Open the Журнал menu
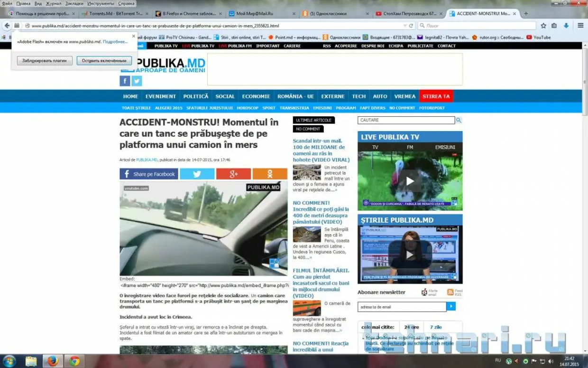The width and height of the screenshot is (588, 368). tap(54, 3)
